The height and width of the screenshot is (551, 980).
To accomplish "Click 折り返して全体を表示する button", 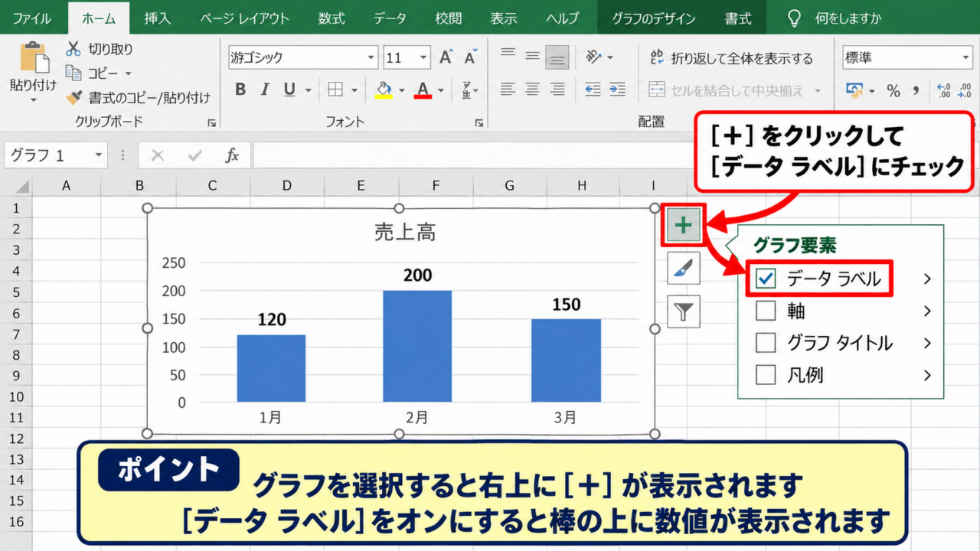I will click(731, 57).
